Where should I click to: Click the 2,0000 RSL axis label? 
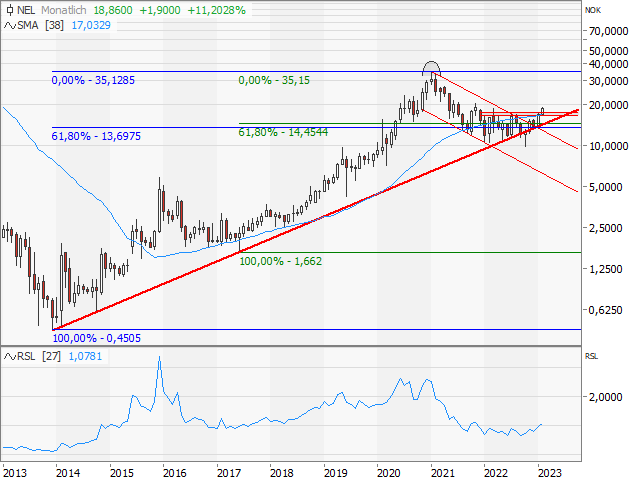pyautogui.click(x=605, y=397)
